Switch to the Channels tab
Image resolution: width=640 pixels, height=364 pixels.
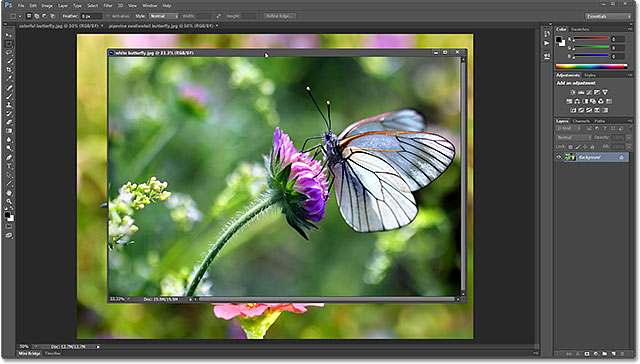(581, 121)
